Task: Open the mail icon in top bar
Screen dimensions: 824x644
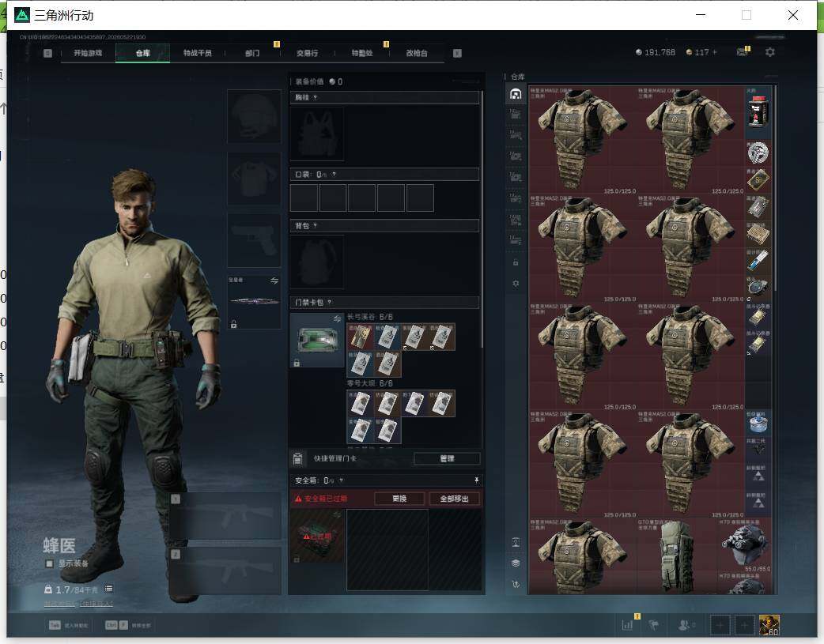Action: 742,52
